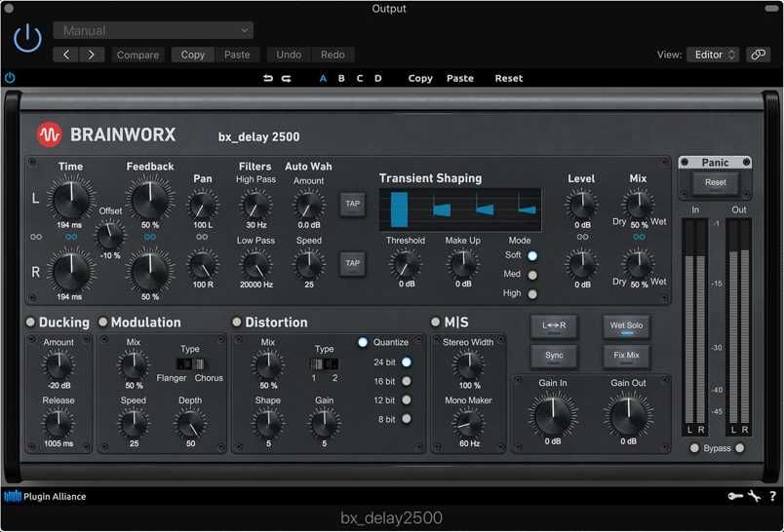
Task: Toggle the Quantize LED
Action: 363,342
